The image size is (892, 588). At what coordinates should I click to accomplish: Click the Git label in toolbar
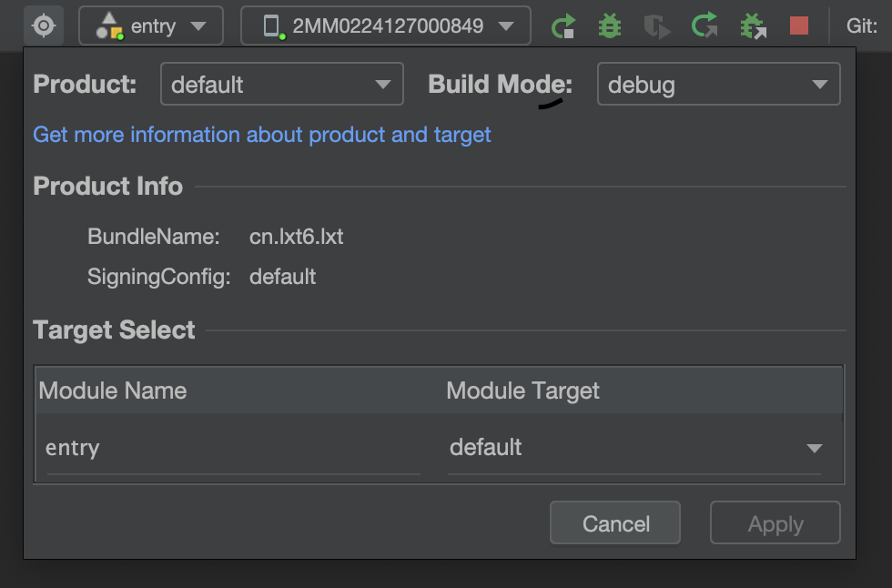click(861, 25)
